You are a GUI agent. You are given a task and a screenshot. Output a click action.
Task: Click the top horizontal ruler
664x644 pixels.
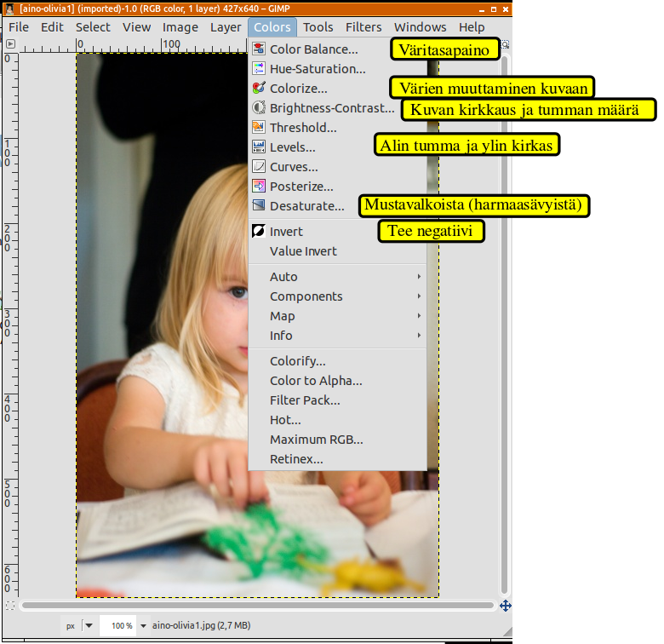point(133,45)
